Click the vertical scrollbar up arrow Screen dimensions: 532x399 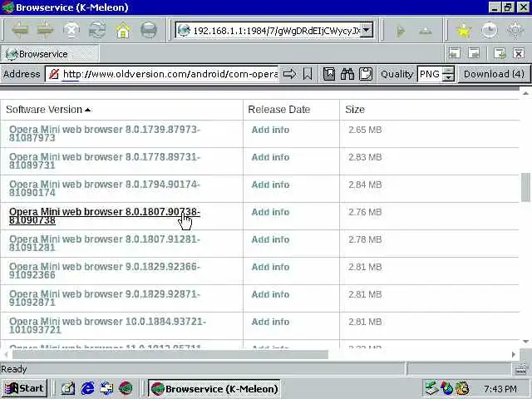click(525, 93)
